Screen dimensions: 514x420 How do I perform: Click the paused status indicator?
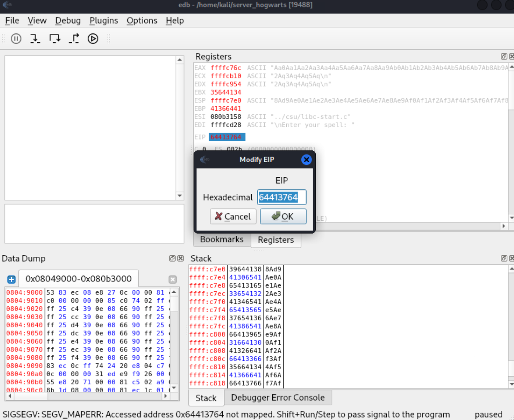tap(488, 415)
